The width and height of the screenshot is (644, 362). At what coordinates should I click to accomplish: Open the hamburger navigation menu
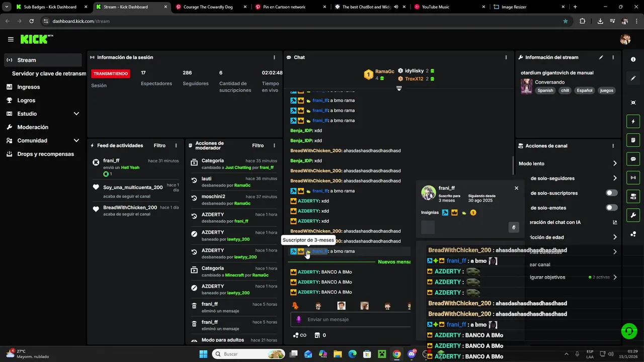click(11, 39)
